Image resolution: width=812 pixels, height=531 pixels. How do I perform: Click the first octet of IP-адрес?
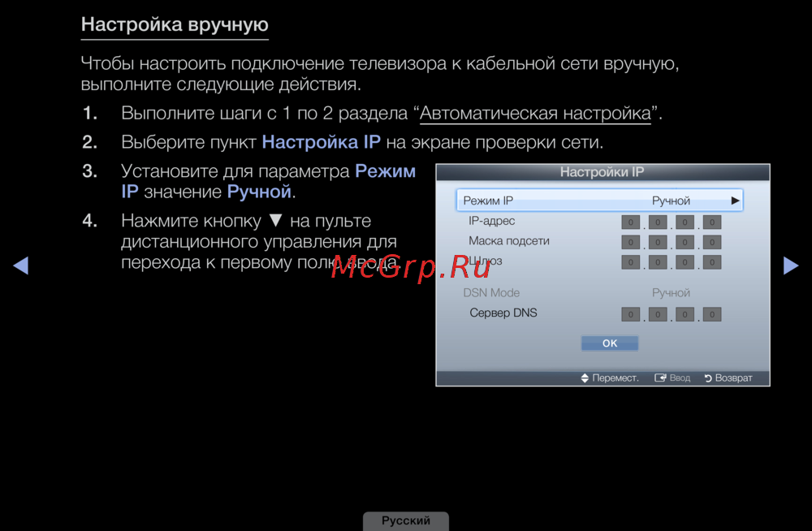pos(631,222)
